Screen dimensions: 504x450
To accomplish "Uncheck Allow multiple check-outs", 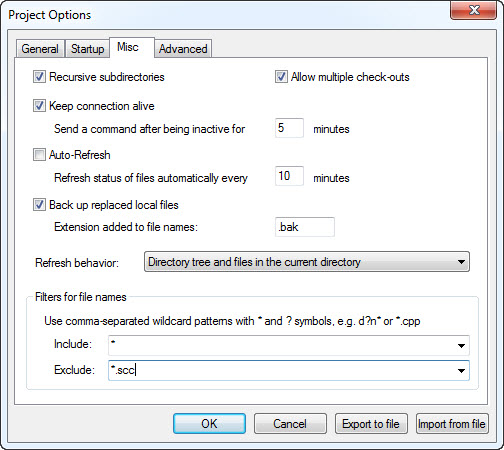I will coord(281,77).
